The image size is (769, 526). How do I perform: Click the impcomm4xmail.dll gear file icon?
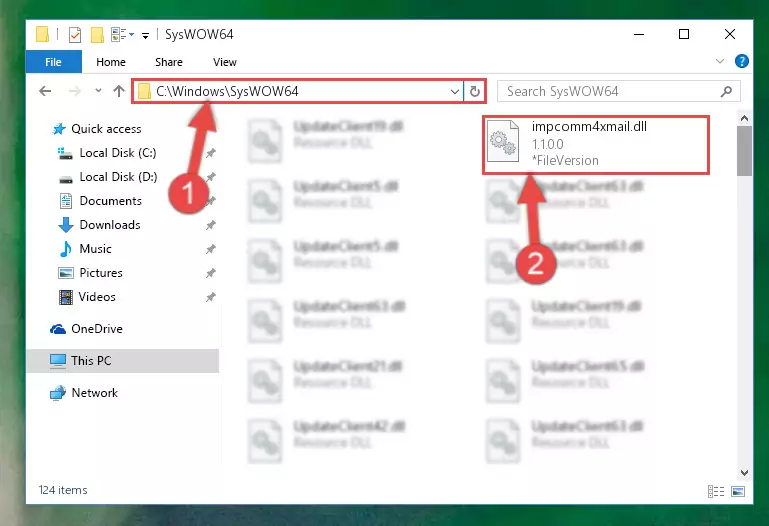pyautogui.click(x=504, y=141)
